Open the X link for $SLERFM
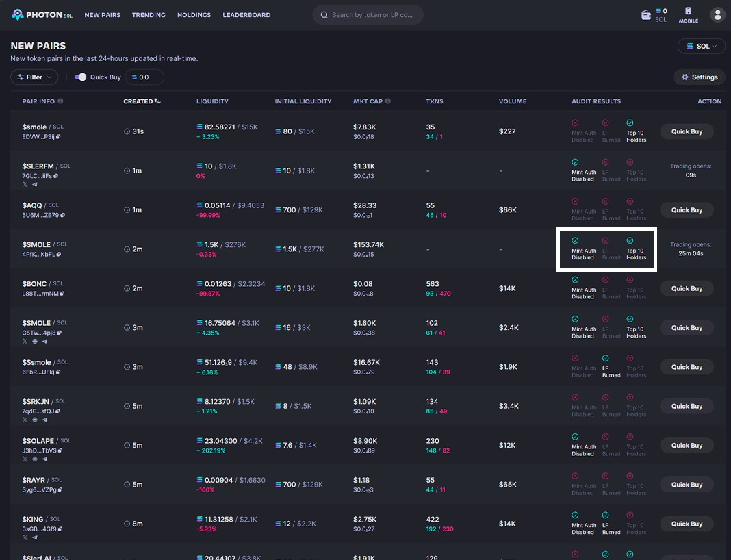Viewport: 731px width, 560px height. (x=25, y=184)
